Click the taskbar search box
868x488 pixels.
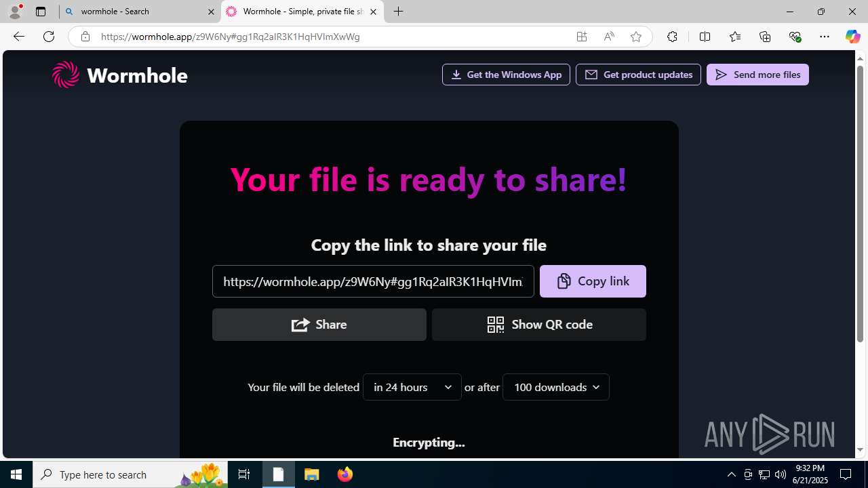130,474
